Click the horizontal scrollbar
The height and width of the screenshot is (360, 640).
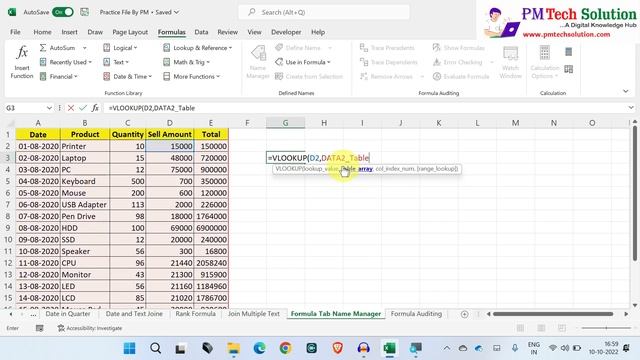pos(553,314)
